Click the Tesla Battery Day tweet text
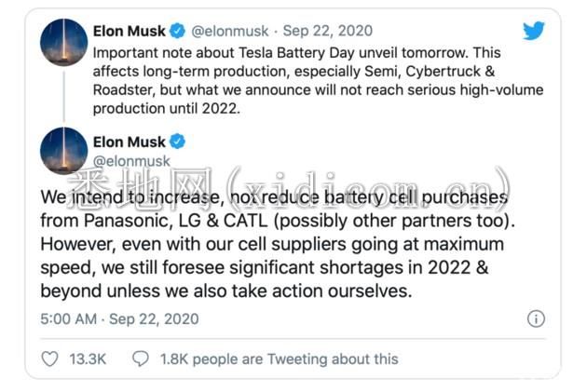The width and height of the screenshot is (587, 392). click(319, 80)
